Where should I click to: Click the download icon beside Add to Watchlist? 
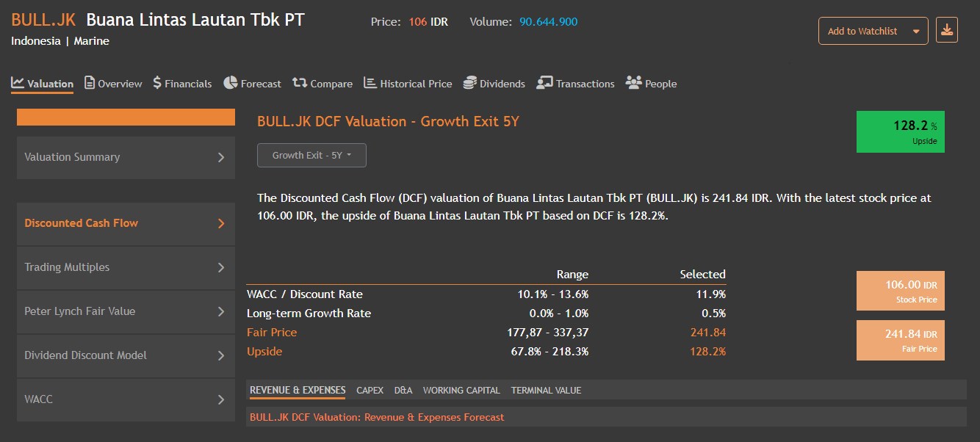tap(947, 30)
